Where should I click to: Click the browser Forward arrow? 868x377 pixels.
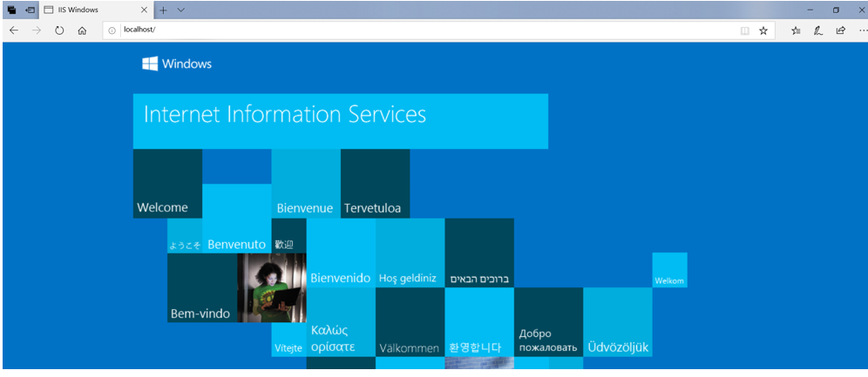tap(37, 31)
